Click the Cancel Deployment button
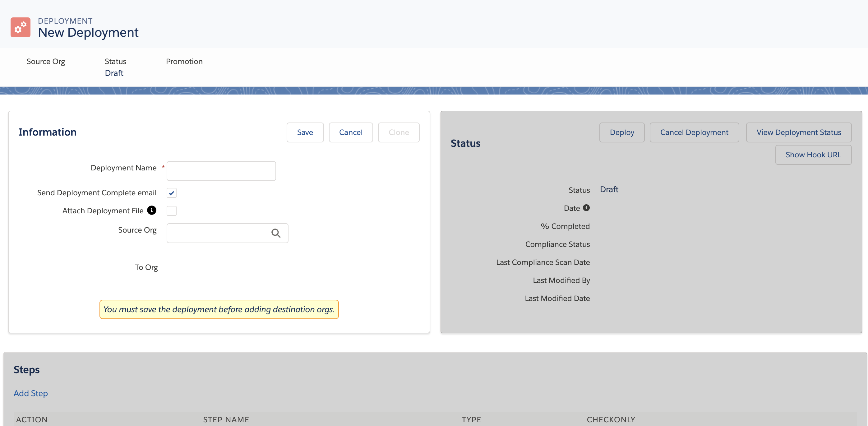This screenshot has height=426, width=868. [694, 132]
